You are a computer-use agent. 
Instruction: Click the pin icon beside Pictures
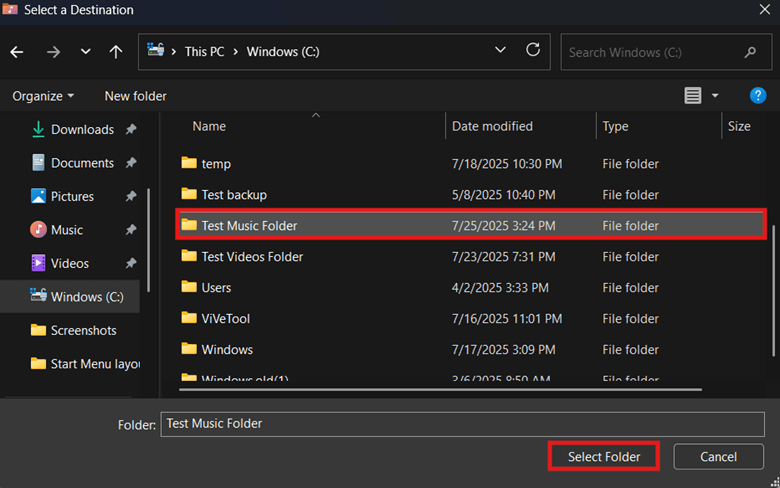131,196
